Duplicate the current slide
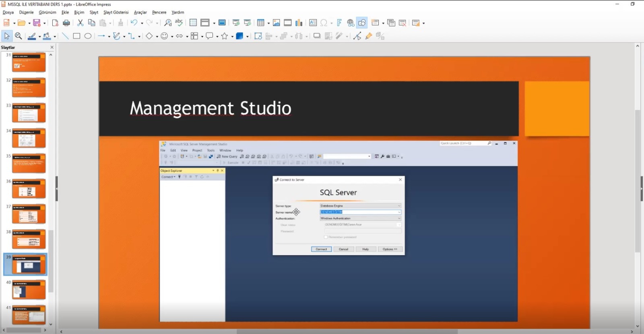The width and height of the screenshot is (644, 334). [391, 23]
